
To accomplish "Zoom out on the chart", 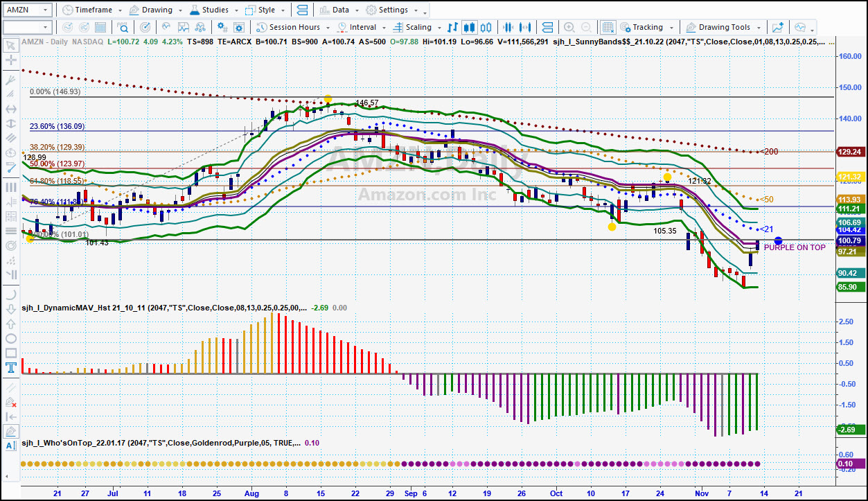I will click(x=587, y=28).
